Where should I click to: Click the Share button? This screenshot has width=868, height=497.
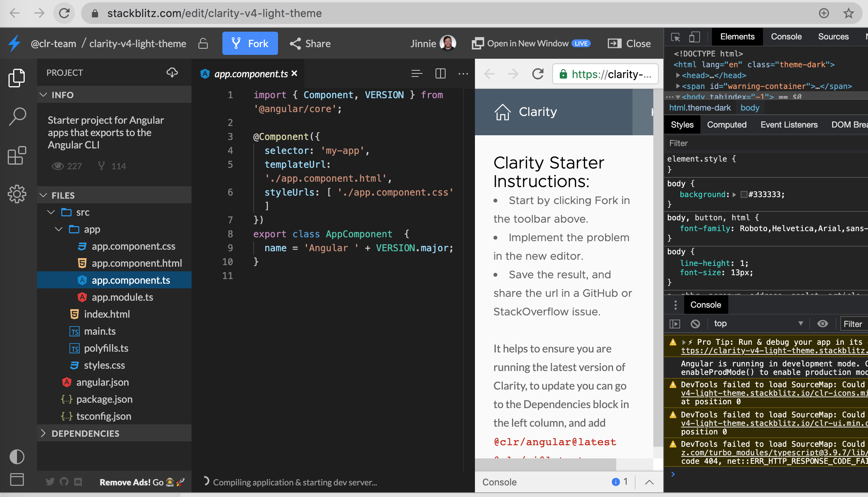pos(310,43)
